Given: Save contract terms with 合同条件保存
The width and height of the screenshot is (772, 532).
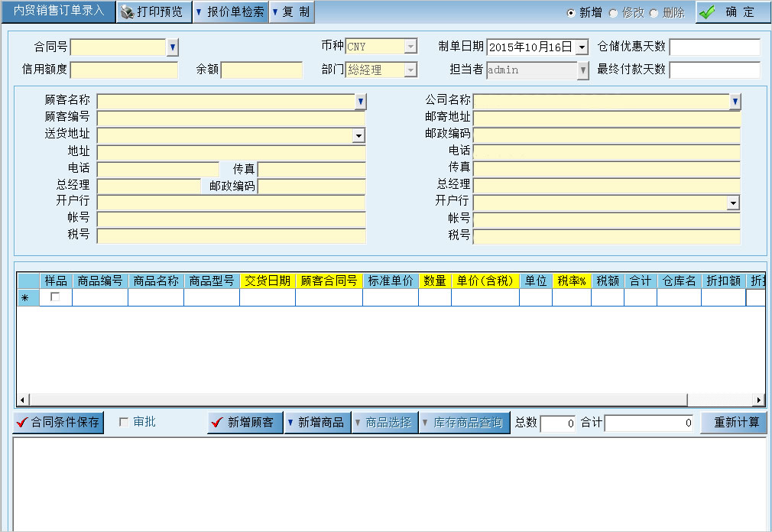Looking at the screenshot, I should pyautogui.click(x=58, y=423).
